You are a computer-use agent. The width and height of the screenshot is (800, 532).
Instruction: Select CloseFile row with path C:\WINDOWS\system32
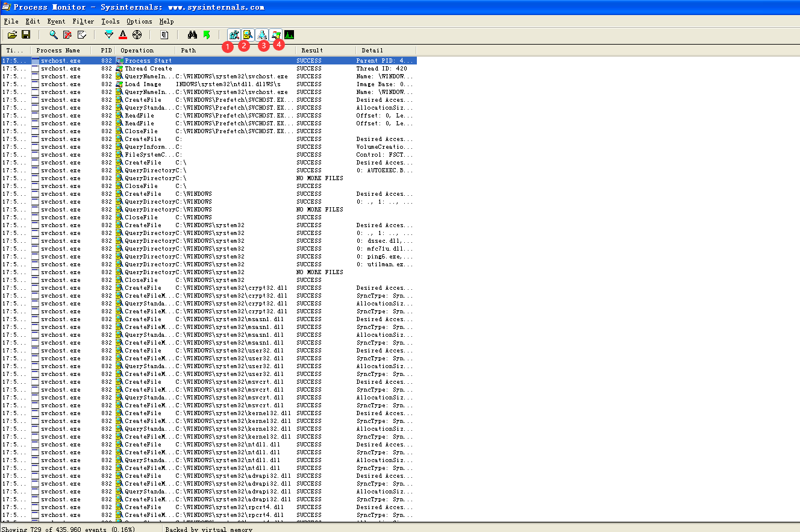pyautogui.click(x=208, y=280)
